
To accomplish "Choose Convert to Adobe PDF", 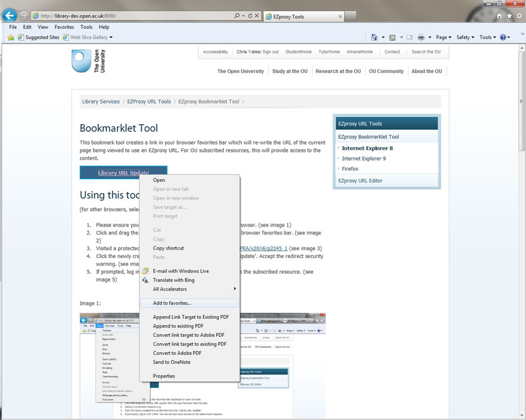I will coord(189,353).
